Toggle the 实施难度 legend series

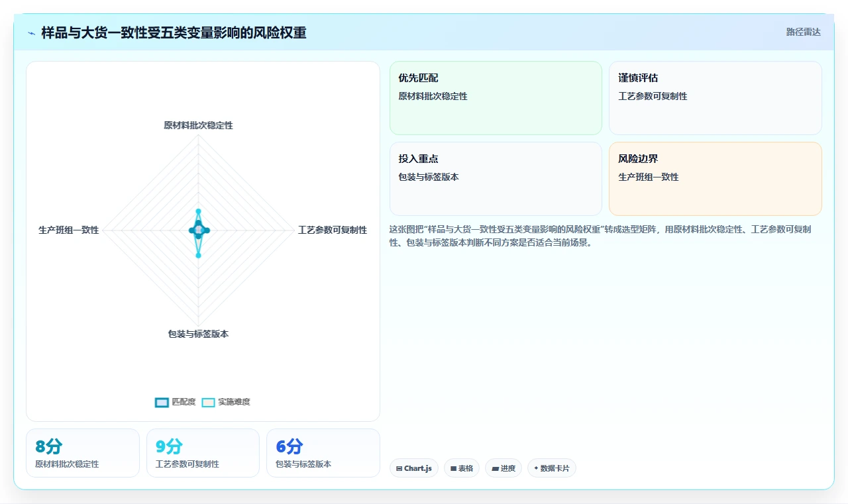(226, 402)
